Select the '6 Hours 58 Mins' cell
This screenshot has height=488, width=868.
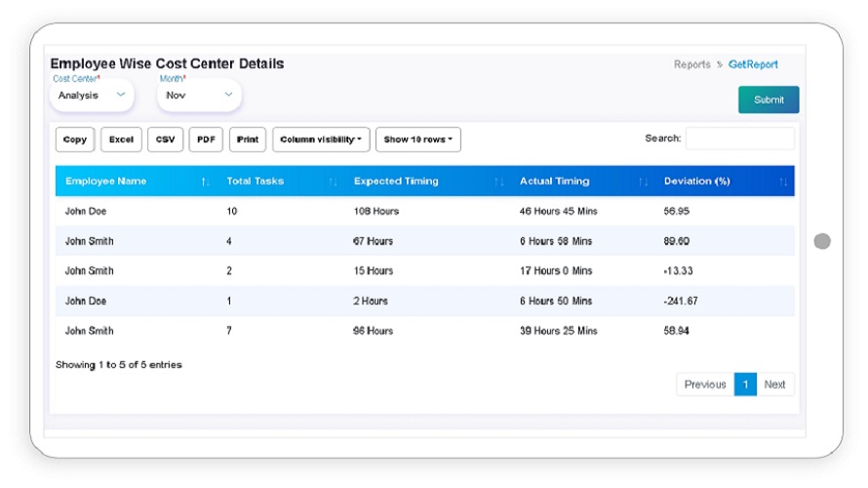[x=556, y=241]
